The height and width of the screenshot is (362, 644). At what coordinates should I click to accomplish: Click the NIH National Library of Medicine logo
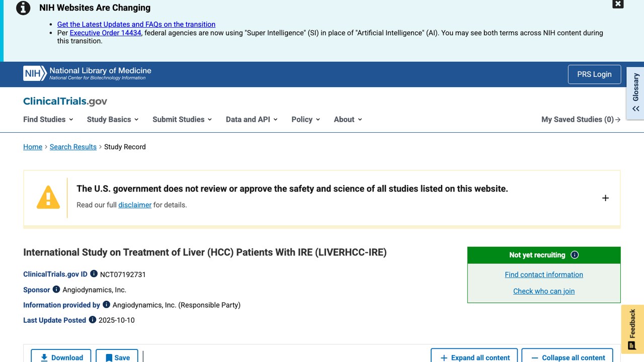(87, 74)
